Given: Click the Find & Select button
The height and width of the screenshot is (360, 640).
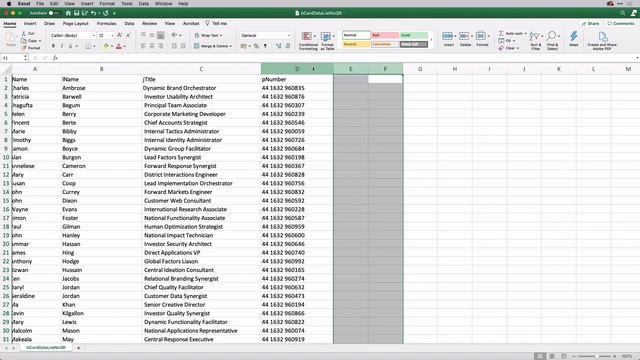Looking at the screenshot, I should point(552,41).
